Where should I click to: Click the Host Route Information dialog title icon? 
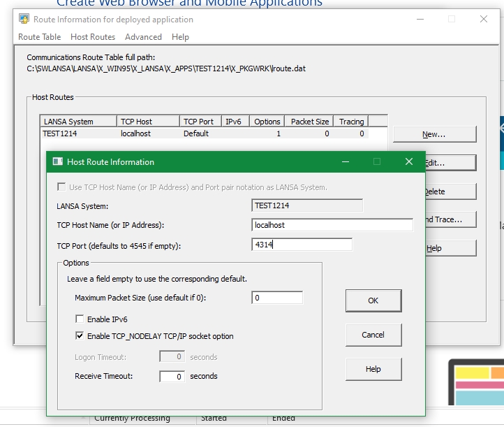point(58,161)
